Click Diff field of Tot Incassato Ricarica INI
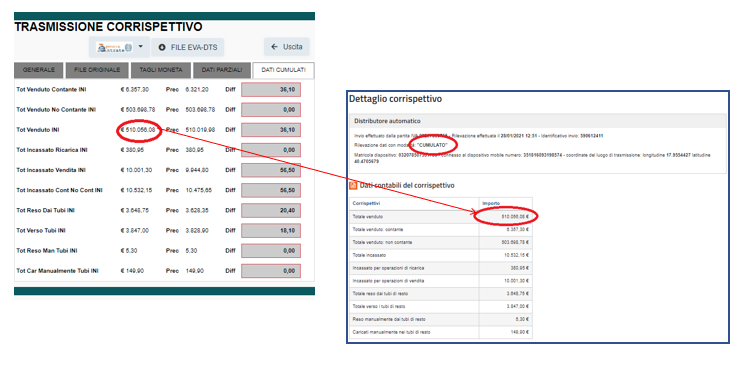Viewport: 739px width, 376px height. 271,150
